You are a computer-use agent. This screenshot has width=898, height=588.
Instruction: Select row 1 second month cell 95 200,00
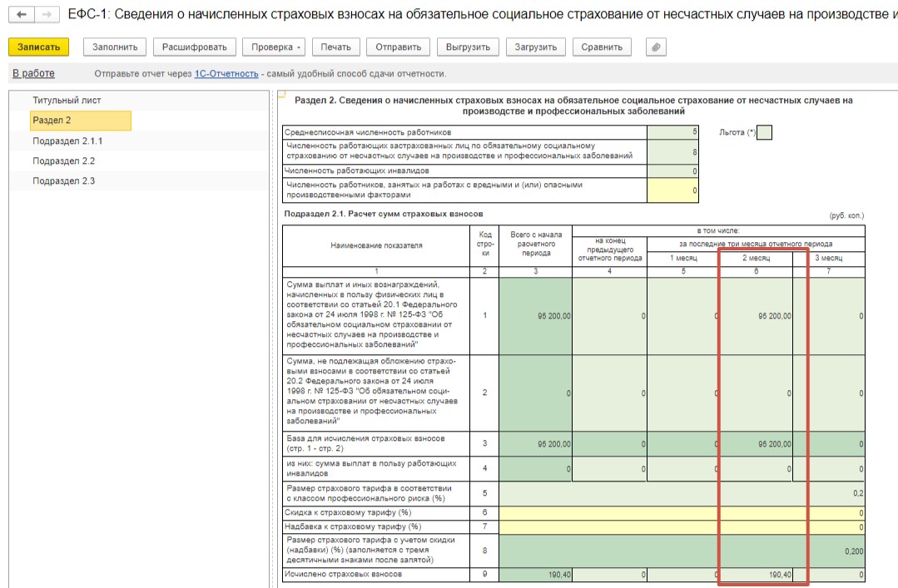tap(756, 316)
